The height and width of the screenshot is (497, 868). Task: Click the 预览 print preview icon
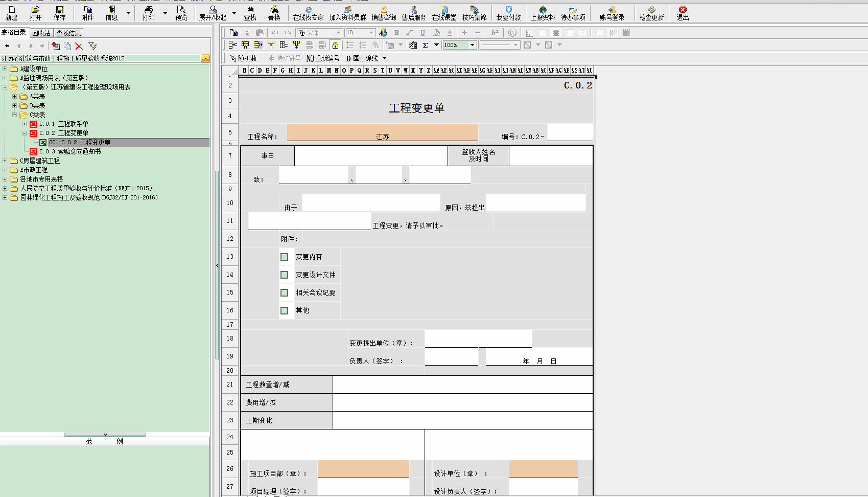(x=181, y=13)
